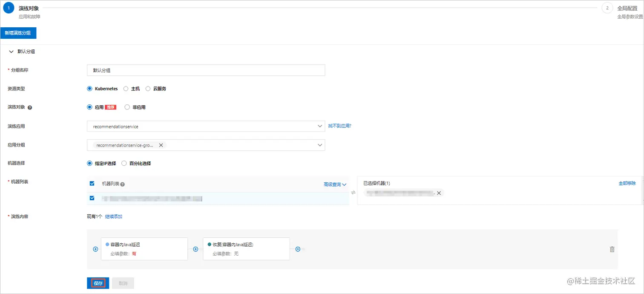Remove the selected machine with its X icon

(439, 193)
